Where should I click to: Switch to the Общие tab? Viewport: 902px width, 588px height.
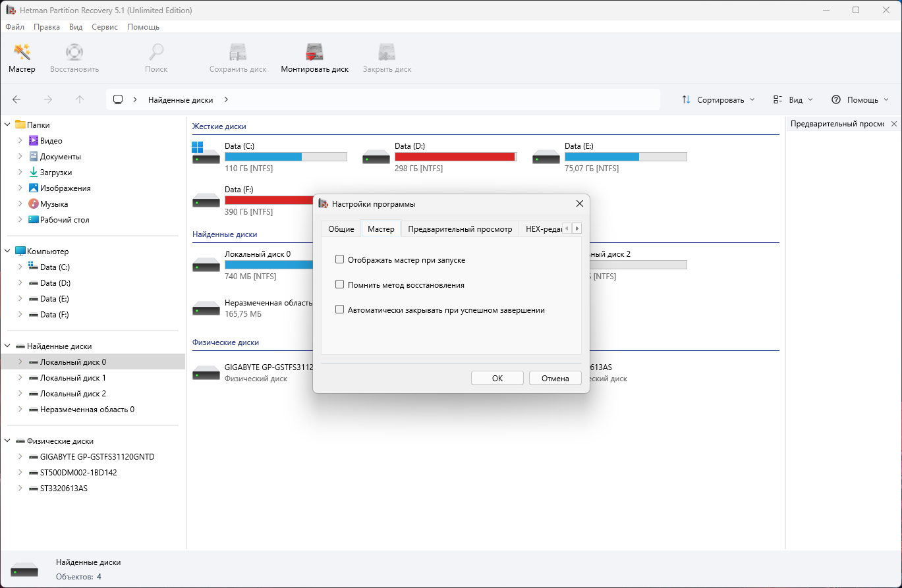pyautogui.click(x=341, y=228)
